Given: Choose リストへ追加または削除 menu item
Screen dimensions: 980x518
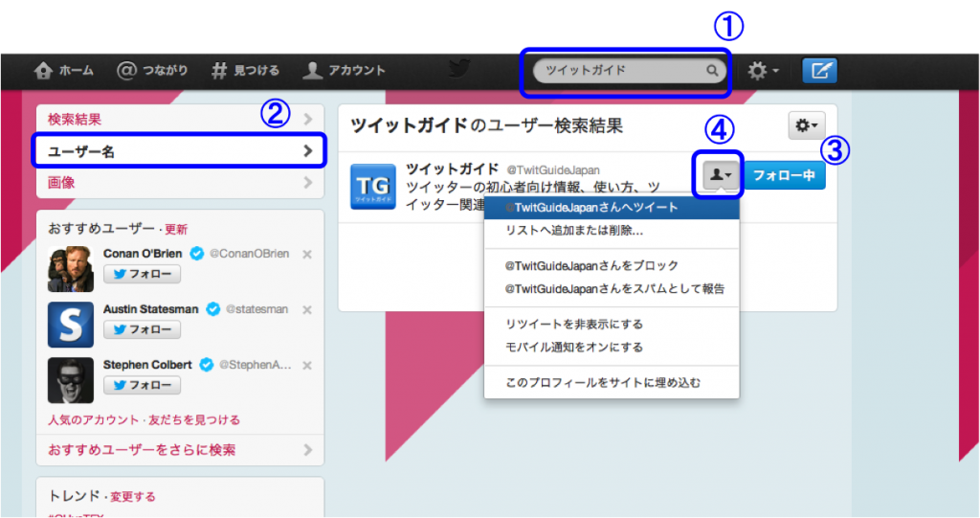Looking at the screenshot, I should click(x=612, y=231).
